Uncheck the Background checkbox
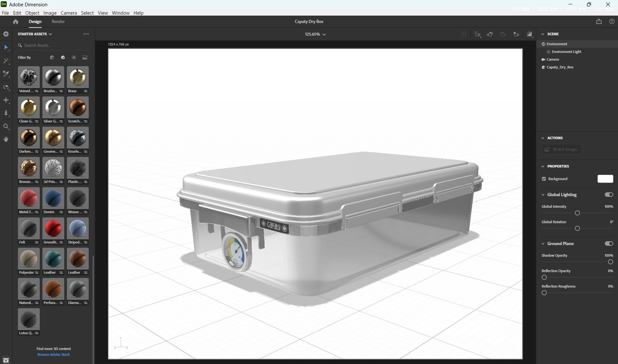The width and height of the screenshot is (618, 364). 544,179
